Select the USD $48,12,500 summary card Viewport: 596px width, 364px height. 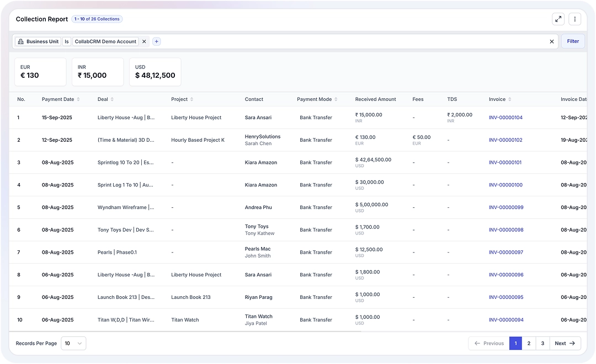tap(155, 72)
